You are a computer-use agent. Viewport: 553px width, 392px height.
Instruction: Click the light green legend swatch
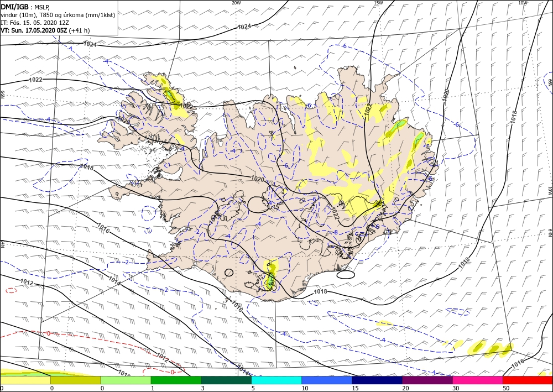pos(126,380)
